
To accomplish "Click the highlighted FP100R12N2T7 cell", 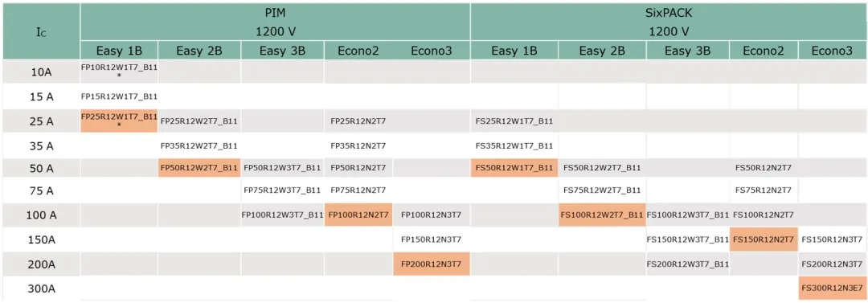I will click(x=358, y=215).
